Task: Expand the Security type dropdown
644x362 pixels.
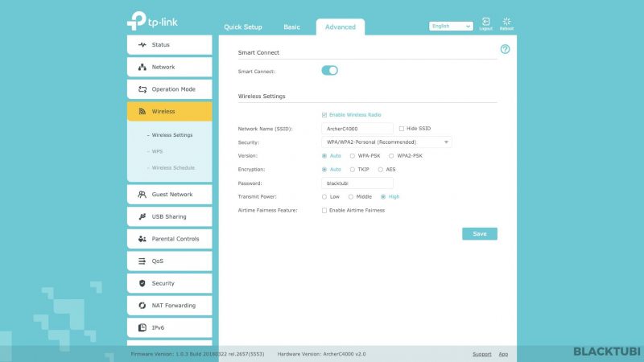Action: [386, 142]
